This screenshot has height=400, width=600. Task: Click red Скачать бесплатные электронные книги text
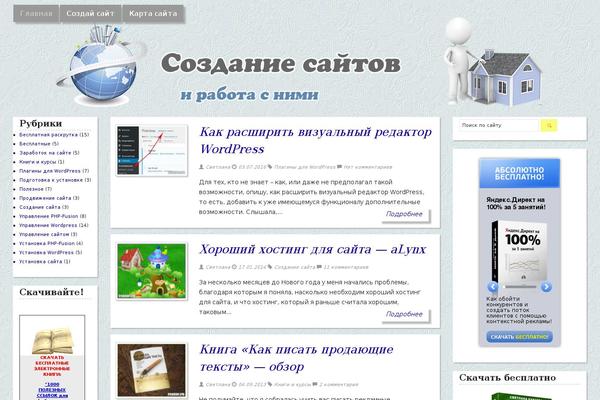(x=52, y=366)
